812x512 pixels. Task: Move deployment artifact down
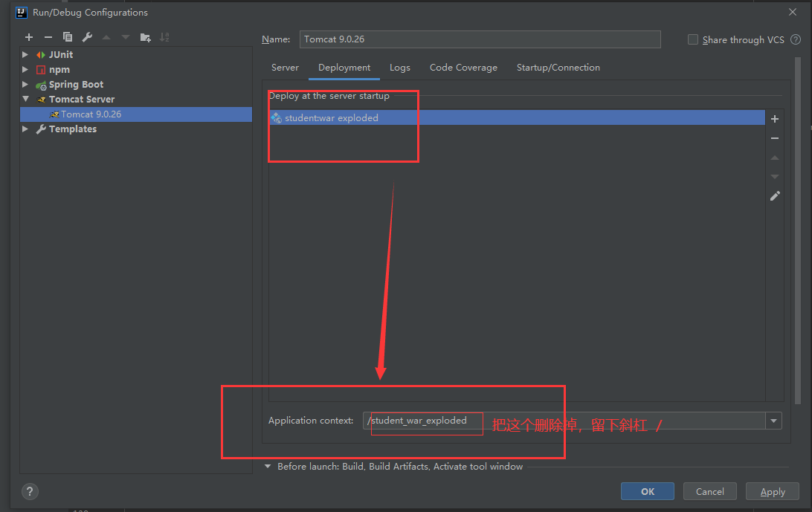click(775, 177)
